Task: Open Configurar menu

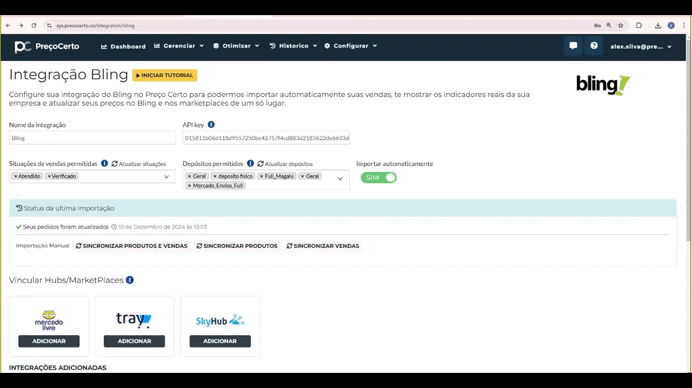Action: [x=351, y=46]
